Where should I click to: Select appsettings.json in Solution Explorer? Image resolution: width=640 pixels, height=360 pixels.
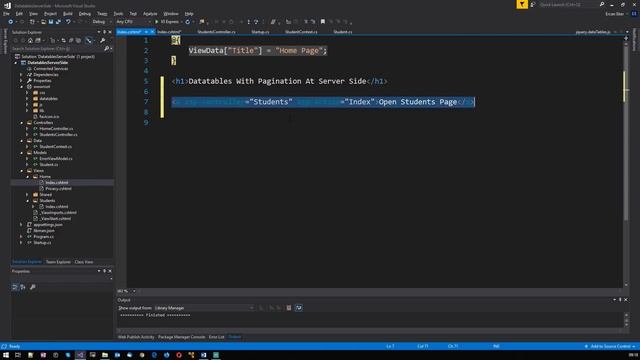(x=48, y=224)
